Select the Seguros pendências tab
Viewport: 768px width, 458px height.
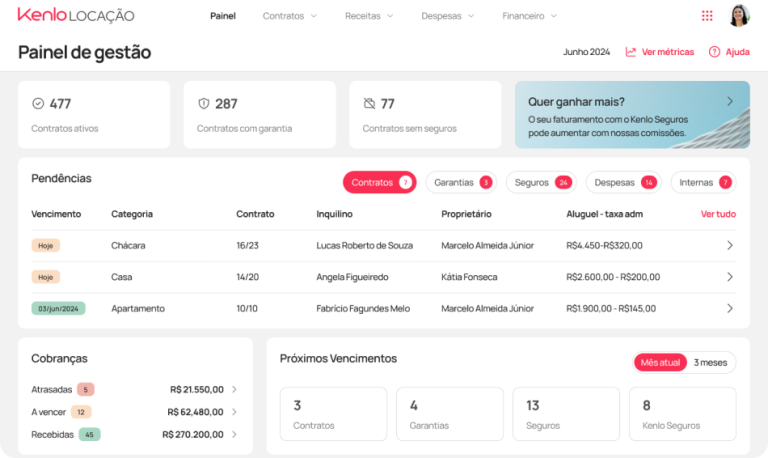541,182
